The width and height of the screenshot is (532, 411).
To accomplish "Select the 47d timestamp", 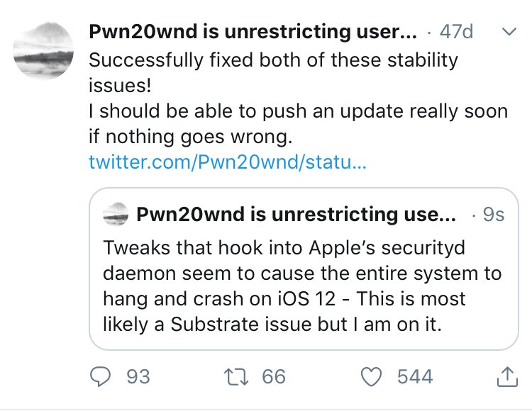I will (x=458, y=33).
